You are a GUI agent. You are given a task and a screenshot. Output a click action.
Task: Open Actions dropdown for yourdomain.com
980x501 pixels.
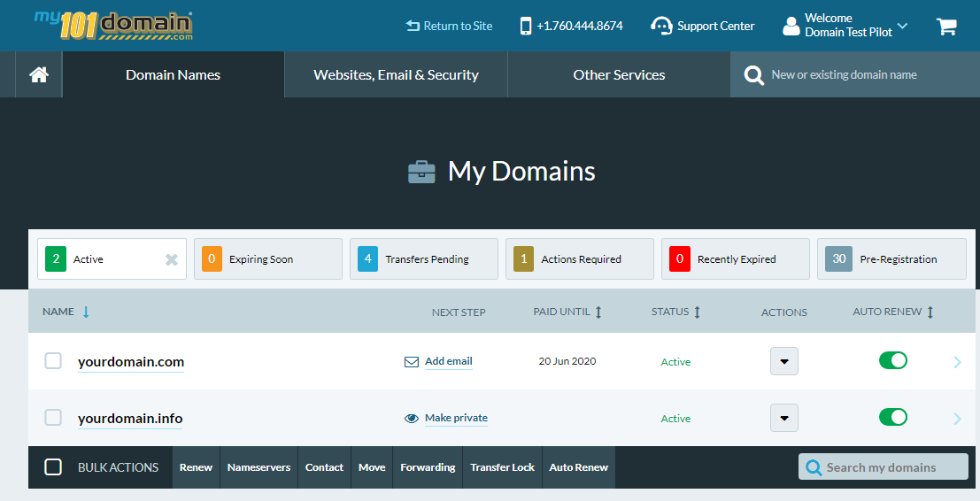[x=783, y=361]
